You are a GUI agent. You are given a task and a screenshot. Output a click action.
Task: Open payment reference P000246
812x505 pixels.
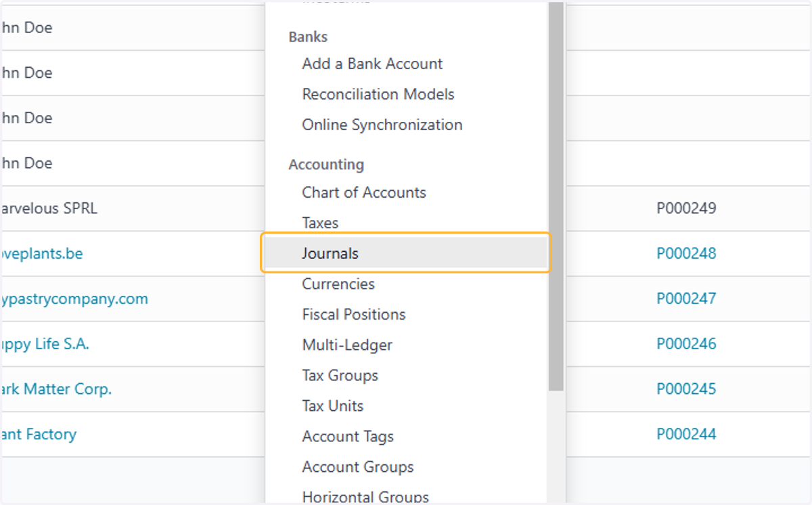(x=686, y=344)
